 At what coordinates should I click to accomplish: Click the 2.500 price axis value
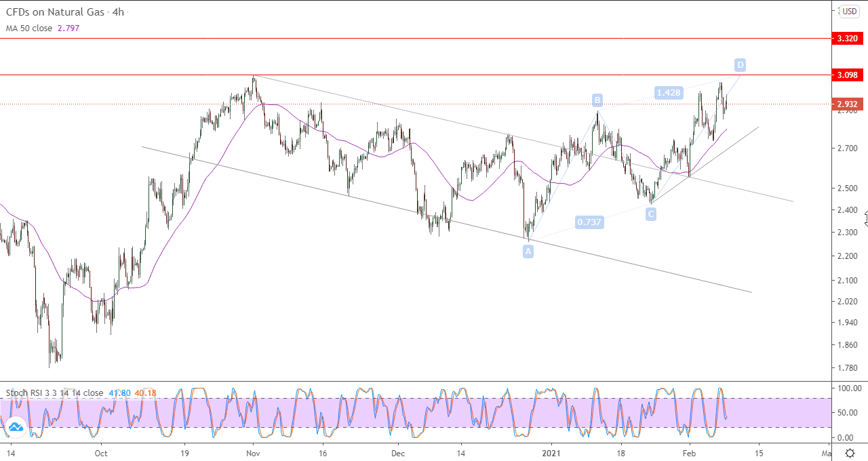click(847, 188)
